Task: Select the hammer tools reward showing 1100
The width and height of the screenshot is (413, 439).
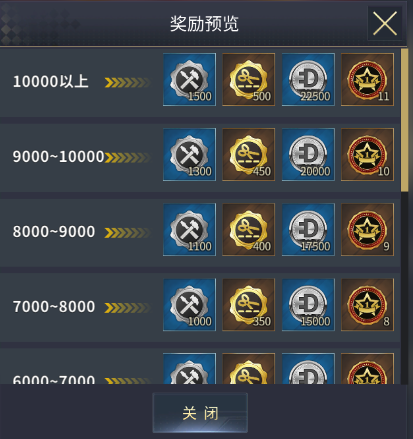Action: pos(189,230)
